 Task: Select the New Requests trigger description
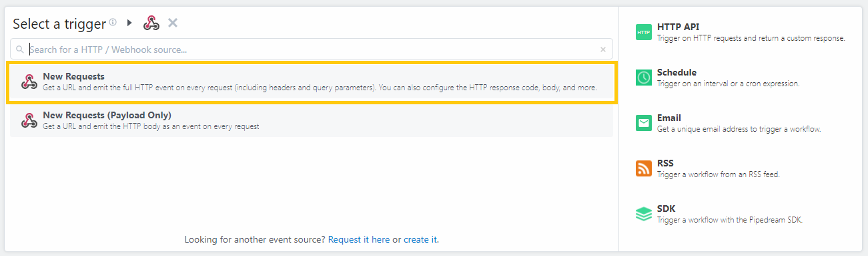point(320,88)
